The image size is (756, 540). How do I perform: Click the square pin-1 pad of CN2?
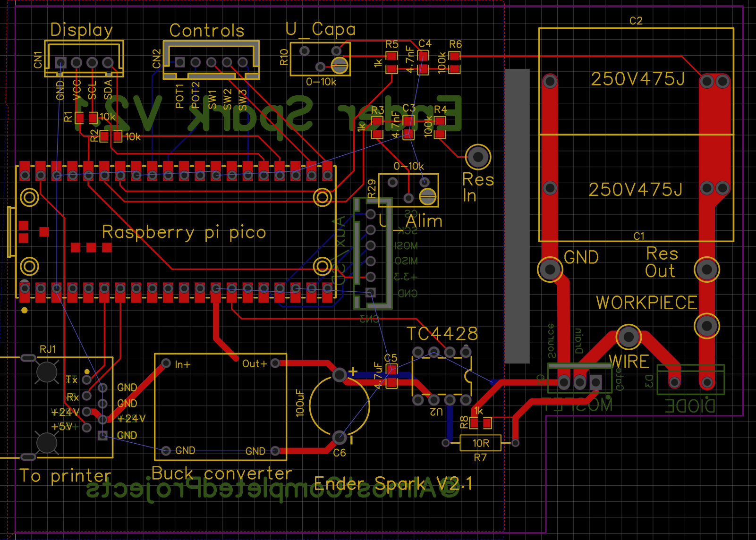(180, 62)
